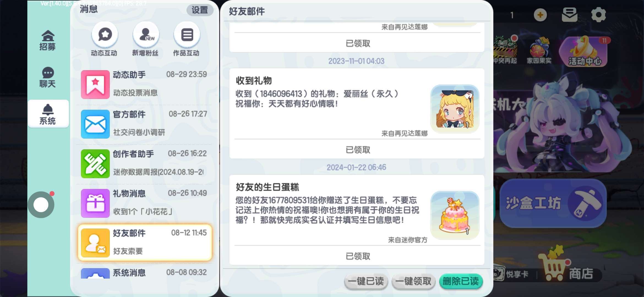Open the 作品互动 list icon
Screen dimensions: 644x297
click(187, 35)
